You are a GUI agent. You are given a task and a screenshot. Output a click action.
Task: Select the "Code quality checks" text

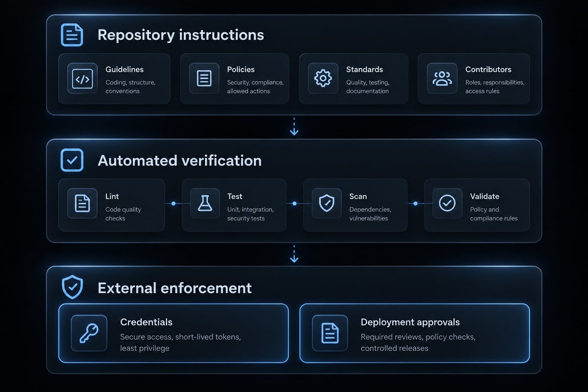[x=123, y=214]
